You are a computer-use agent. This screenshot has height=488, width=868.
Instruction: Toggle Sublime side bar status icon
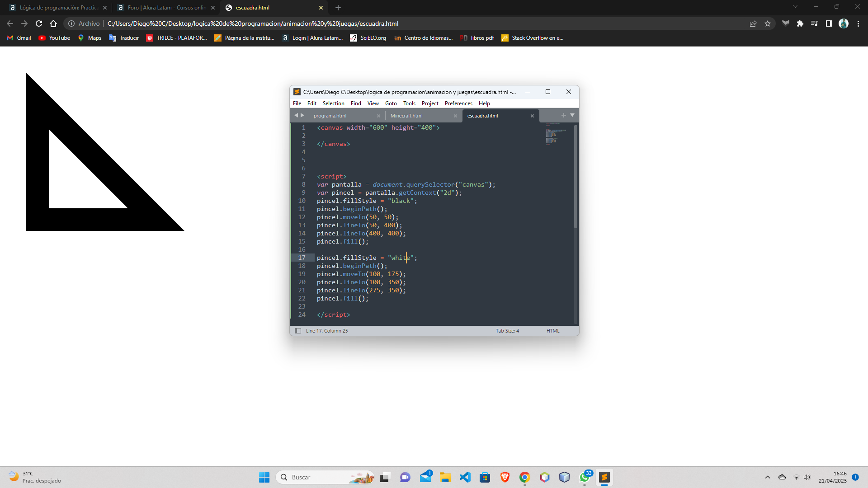[x=298, y=331]
